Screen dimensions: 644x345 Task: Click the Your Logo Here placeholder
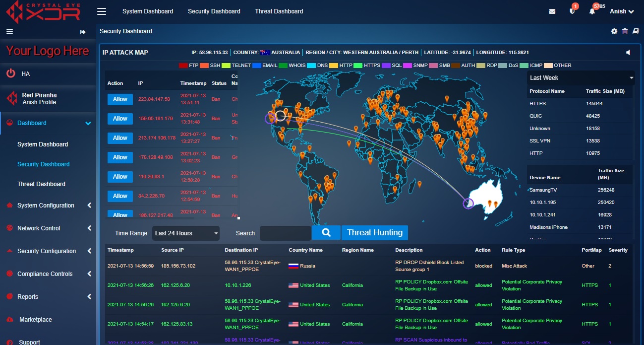pyautogui.click(x=48, y=51)
